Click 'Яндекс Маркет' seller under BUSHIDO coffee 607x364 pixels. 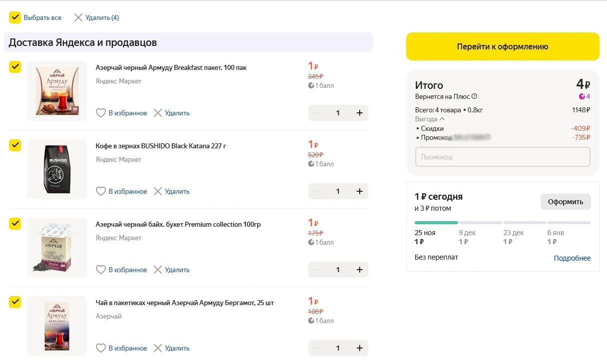click(118, 159)
